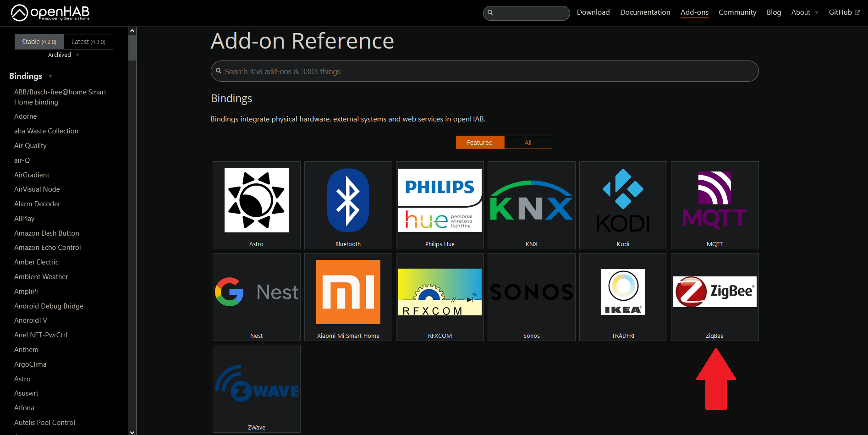Select the Kodi binding tile
The image size is (868, 435).
point(622,205)
